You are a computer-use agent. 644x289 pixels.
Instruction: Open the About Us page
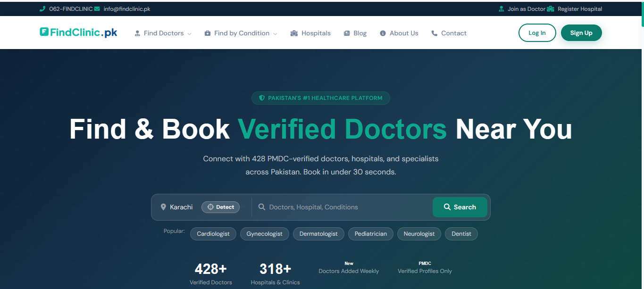pyautogui.click(x=399, y=33)
